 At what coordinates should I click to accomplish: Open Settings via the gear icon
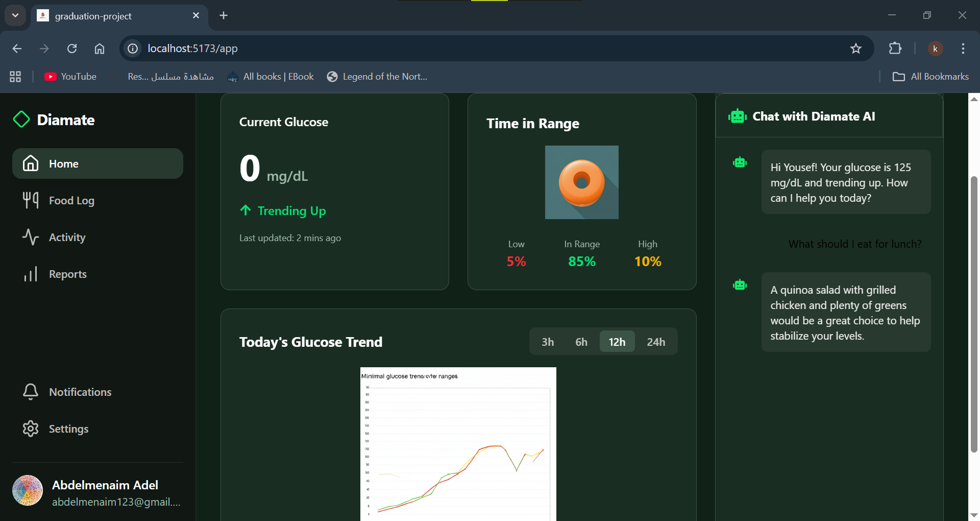[x=31, y=429]
